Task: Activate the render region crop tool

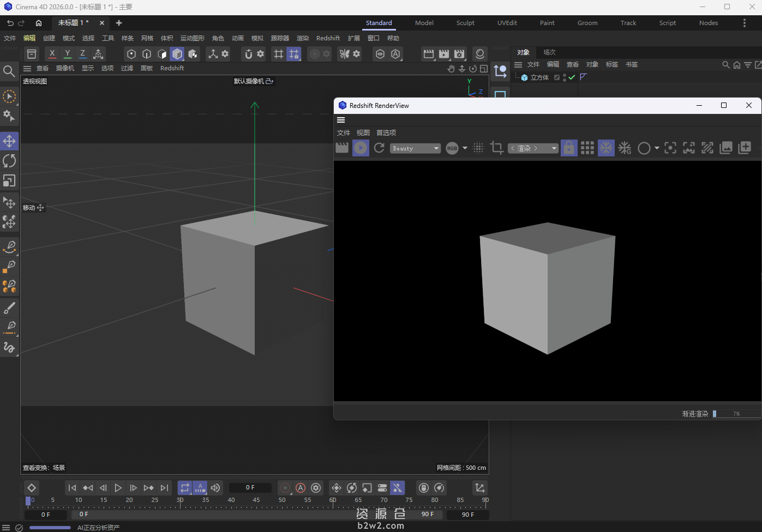Action: coord(497,148)
